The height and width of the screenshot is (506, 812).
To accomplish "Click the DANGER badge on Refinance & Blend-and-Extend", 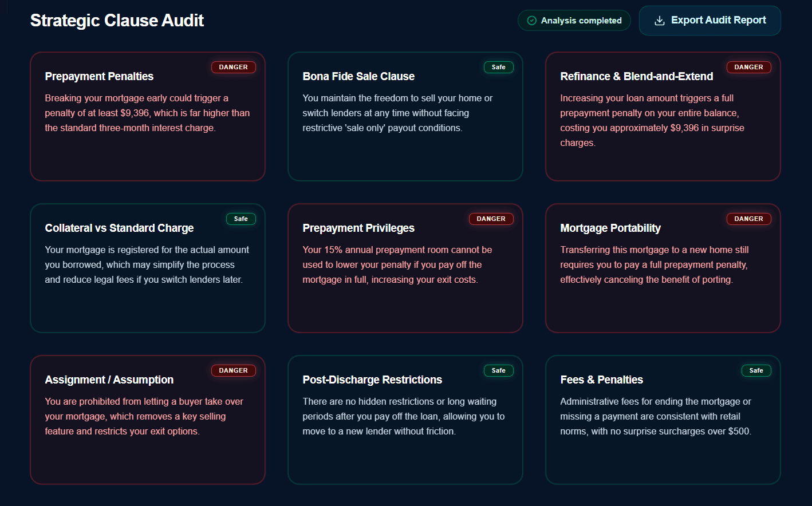I will [749, 67].
